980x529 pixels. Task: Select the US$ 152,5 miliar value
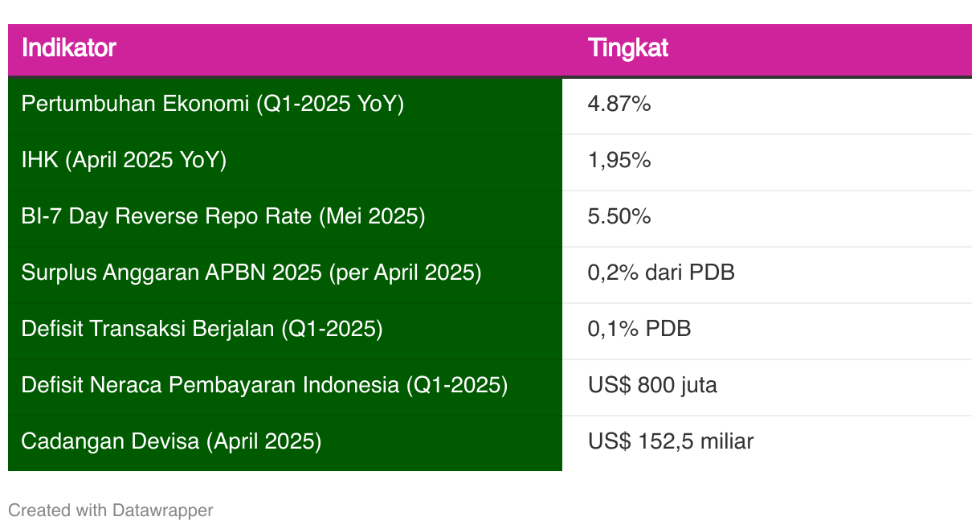pyautogui.click(x=671, y=441)
